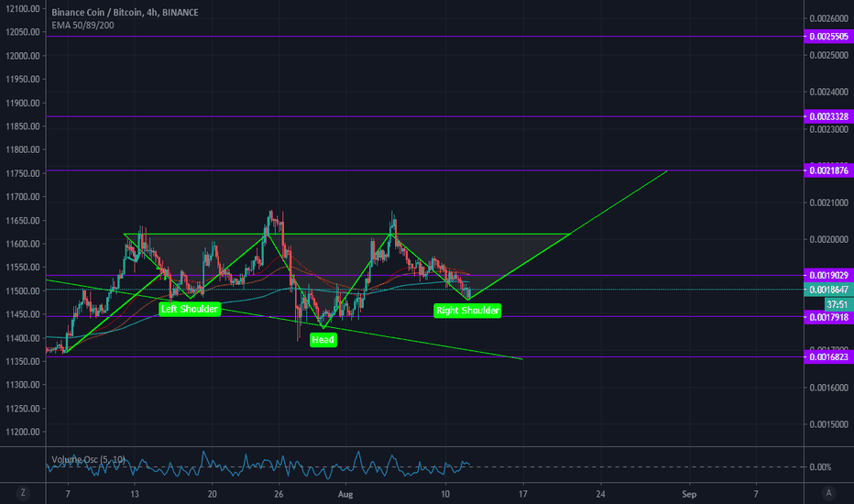Select the 0.0023328 horizontal line price tag
This screenshot has width=854, height=504.
(828, 116)
